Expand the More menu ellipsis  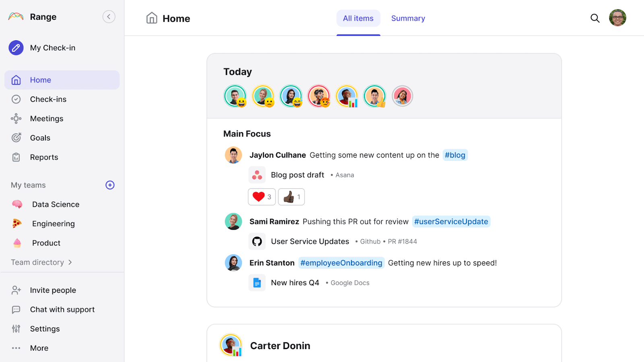coord(16,348)
